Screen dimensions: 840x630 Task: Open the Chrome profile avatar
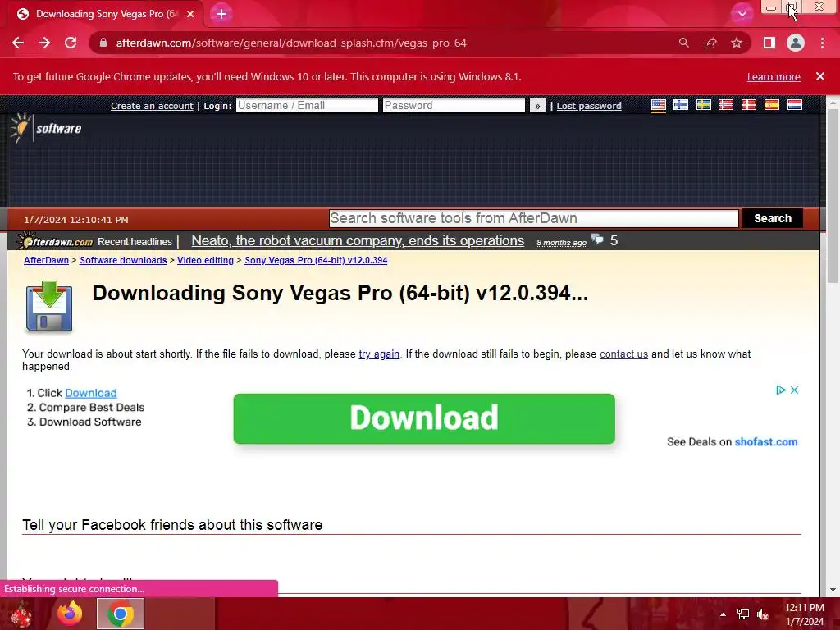(x=796, y=43)
